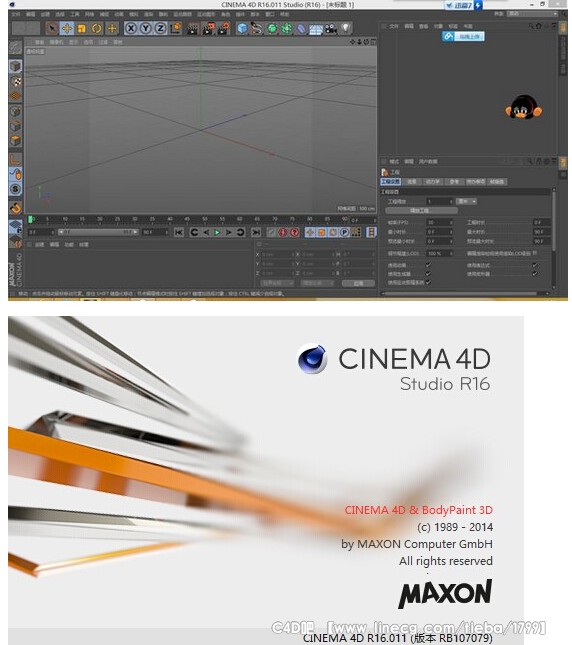Toggle the Z axis lock
The height and width of the screenshot is (645, 572).
click(x=160, y=28)
